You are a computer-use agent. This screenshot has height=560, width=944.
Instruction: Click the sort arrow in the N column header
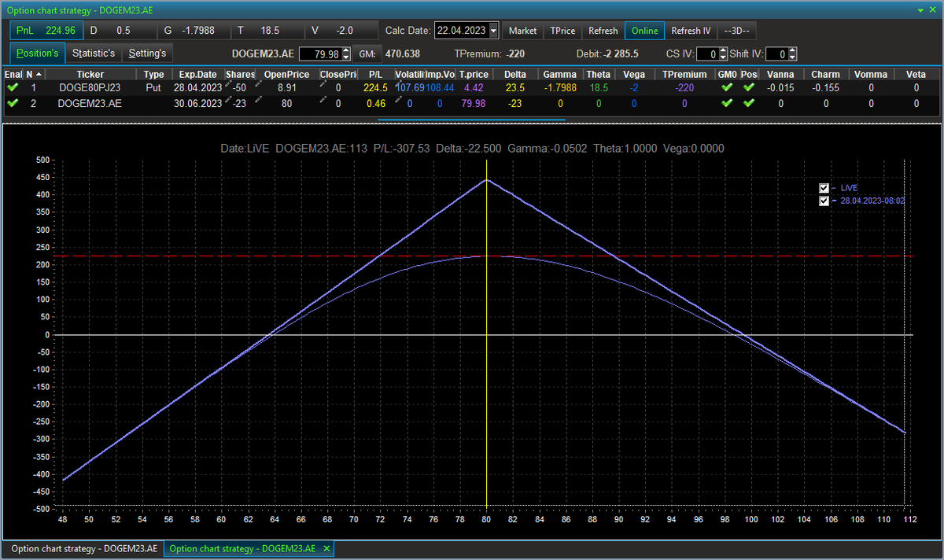point(39,74)
